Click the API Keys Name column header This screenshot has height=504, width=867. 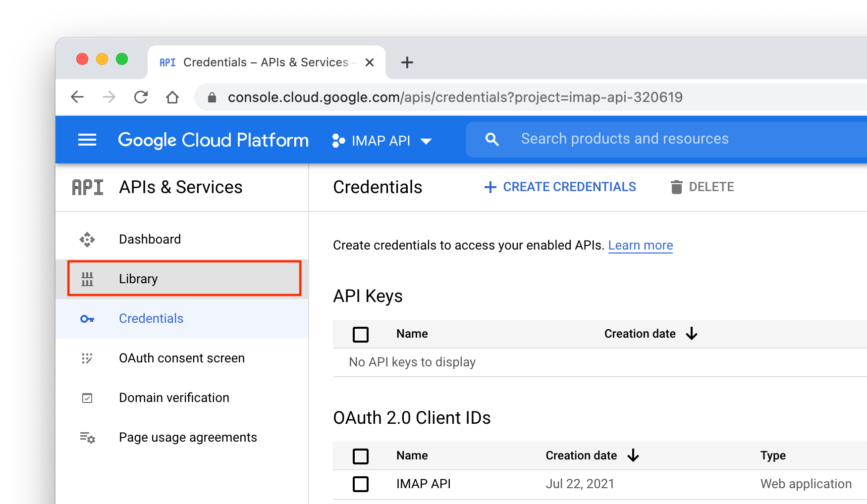click(412, 334)
